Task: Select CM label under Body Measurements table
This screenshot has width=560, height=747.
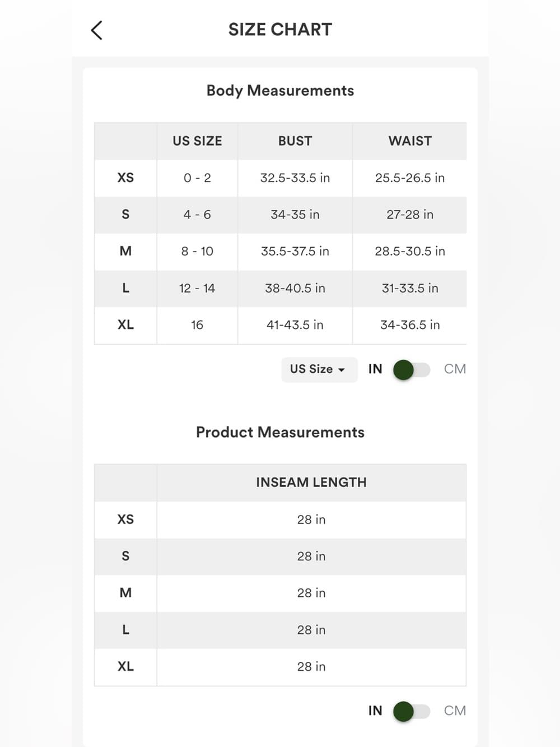Action: click(455, 369)
